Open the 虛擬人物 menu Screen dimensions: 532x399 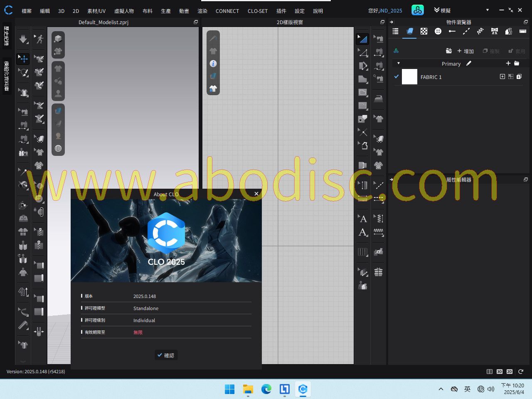(x=124, y=11)
